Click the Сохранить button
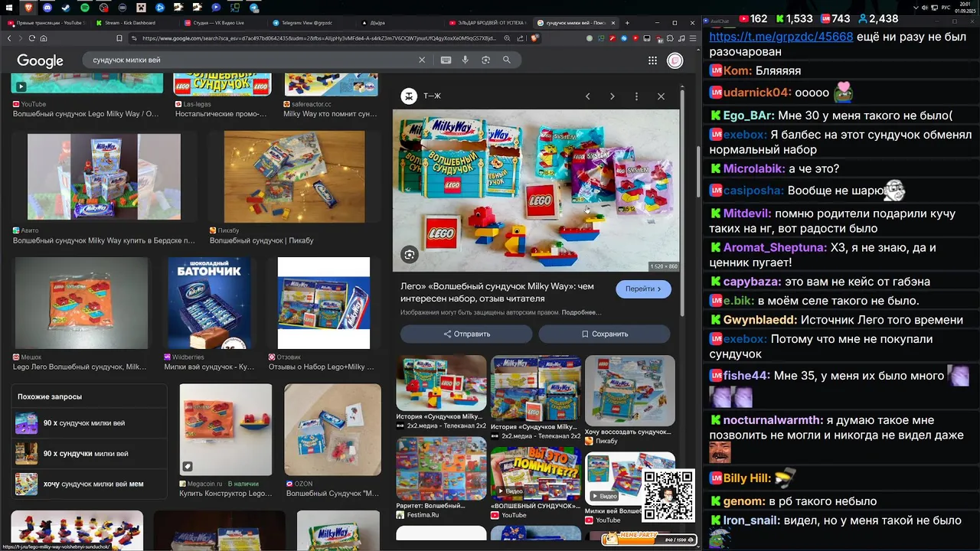 [x=604, y=334]
